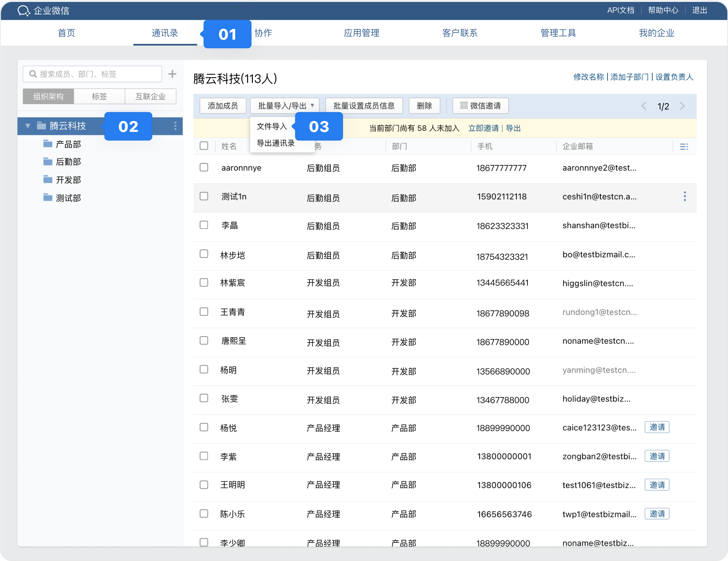Open three-dot menu on 测试1n row

click(685, 196)
